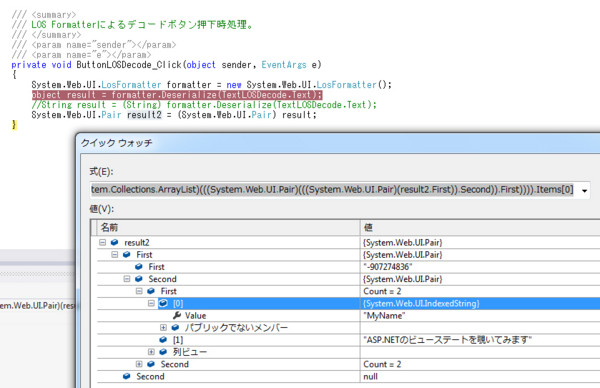Select the Value property row name
600x388 pixels.
coord(196,316)
